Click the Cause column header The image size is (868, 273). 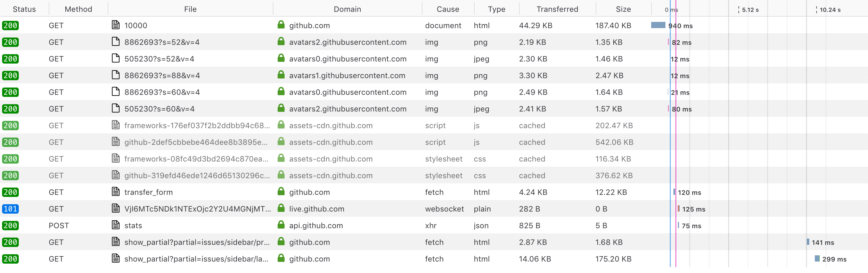[x=448, y=9]
